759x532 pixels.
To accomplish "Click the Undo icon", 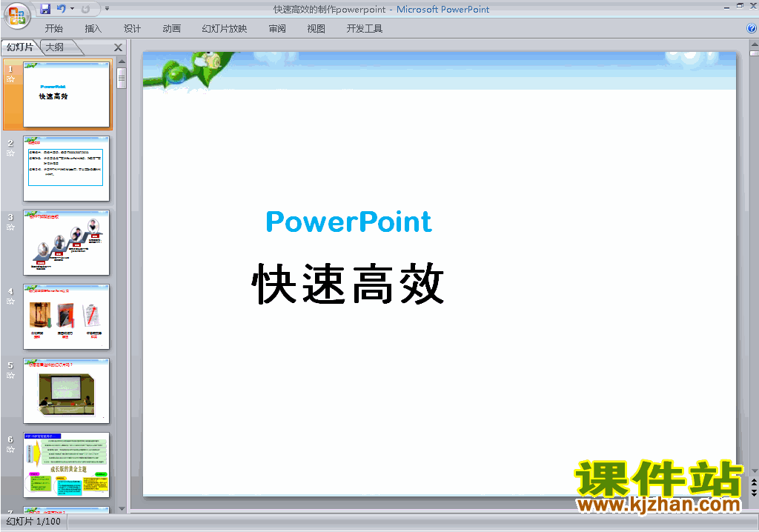I will pos(62,9).
